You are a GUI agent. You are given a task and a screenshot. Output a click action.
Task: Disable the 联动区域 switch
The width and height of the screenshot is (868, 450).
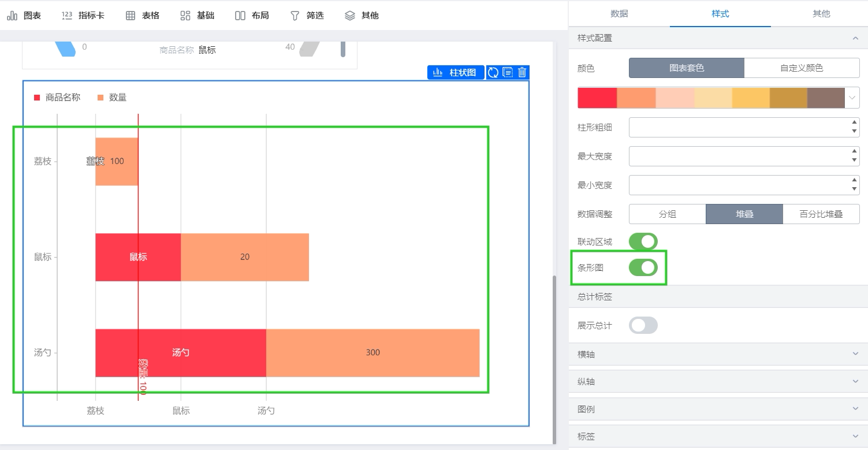pos(643,241)
